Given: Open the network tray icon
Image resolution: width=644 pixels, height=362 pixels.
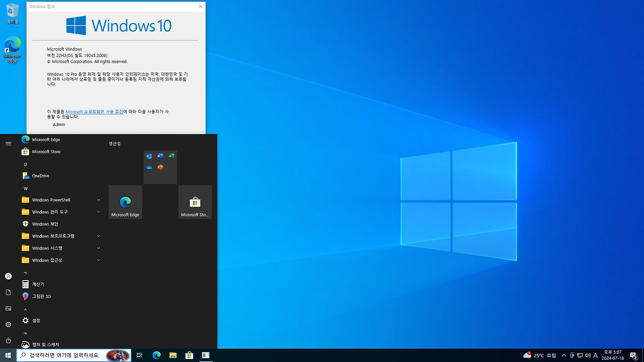Looking at the screenshot, I should point(580,355).
